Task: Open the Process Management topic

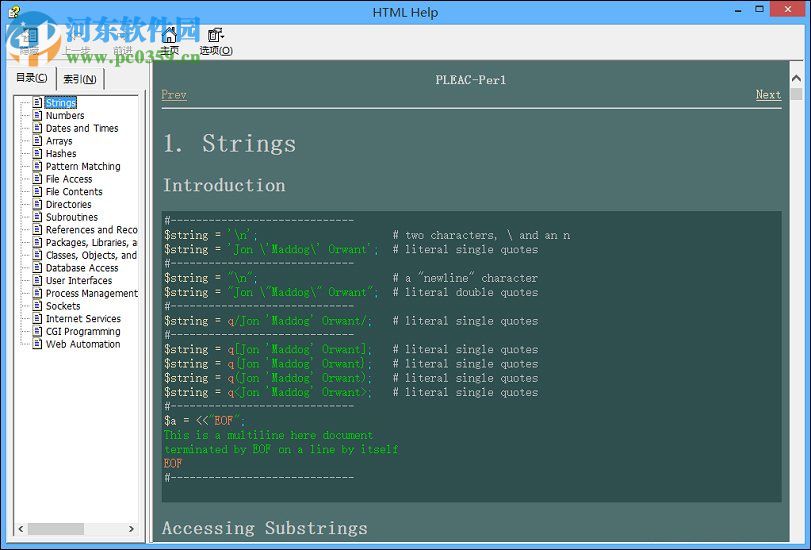Action: (x=92, y=293)
